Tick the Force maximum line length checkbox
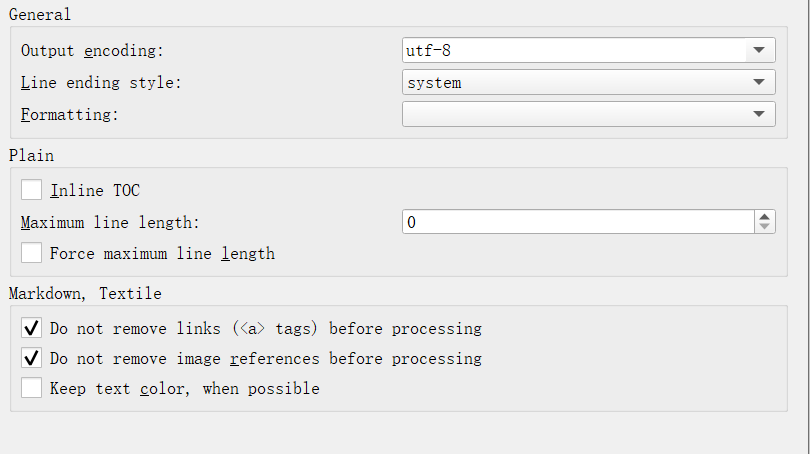Screen dimensions: 810x454 pyautogui.click(x=32, y=253)
